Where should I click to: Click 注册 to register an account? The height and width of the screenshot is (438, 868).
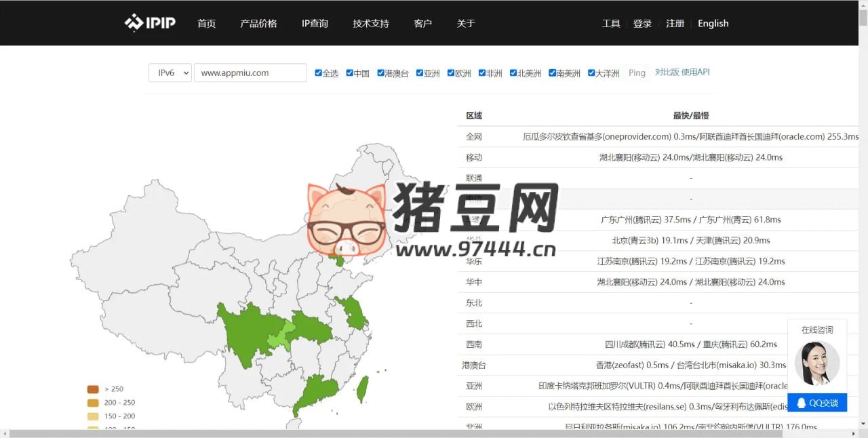pyautogui.click(x=675, y=23)
